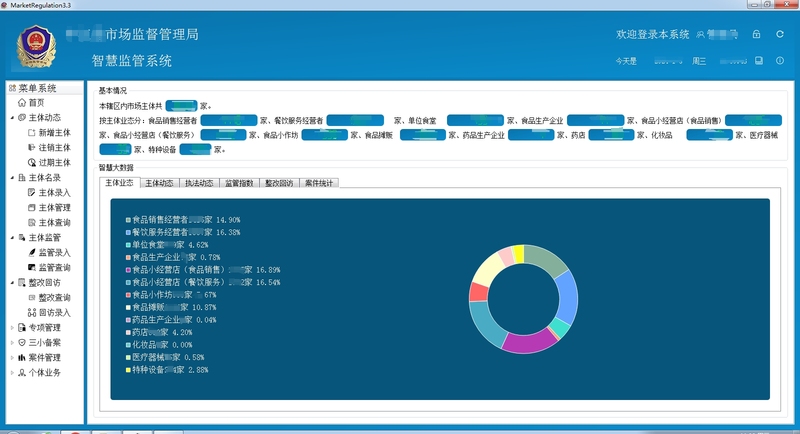Click the 三小备案 shield icon

click(x=22, y=343)
